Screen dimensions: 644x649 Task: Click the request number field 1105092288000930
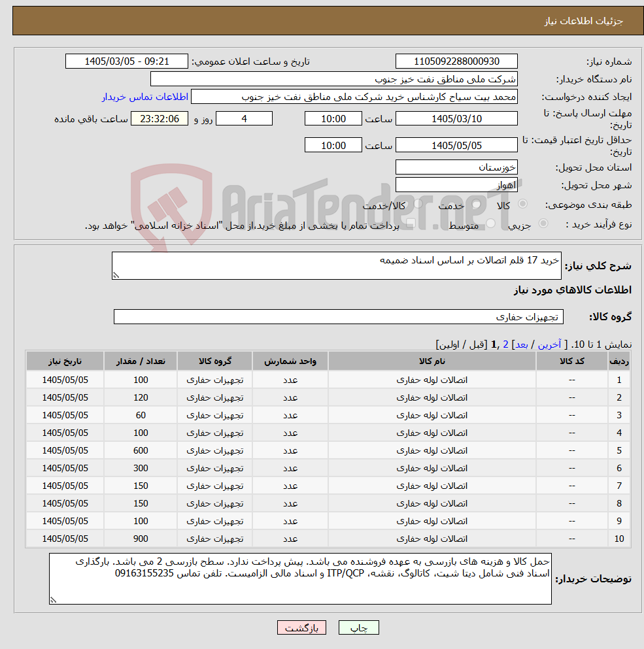click(456, 61)
